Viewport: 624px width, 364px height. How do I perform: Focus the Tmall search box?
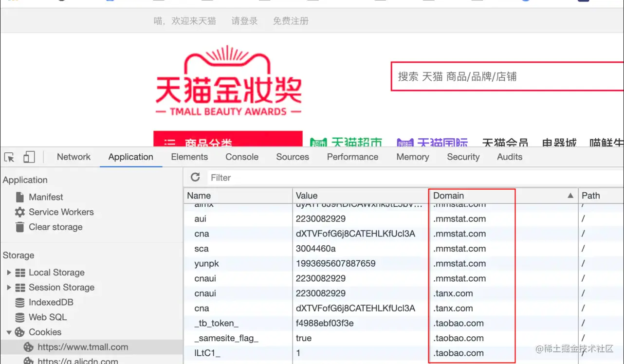pyautogui.click(x=508, y=76)
